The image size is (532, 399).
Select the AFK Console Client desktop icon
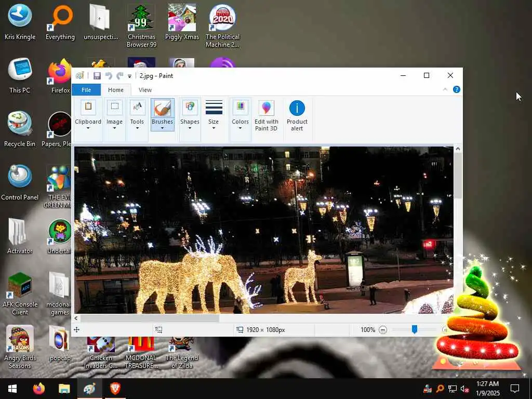(20, 294)
